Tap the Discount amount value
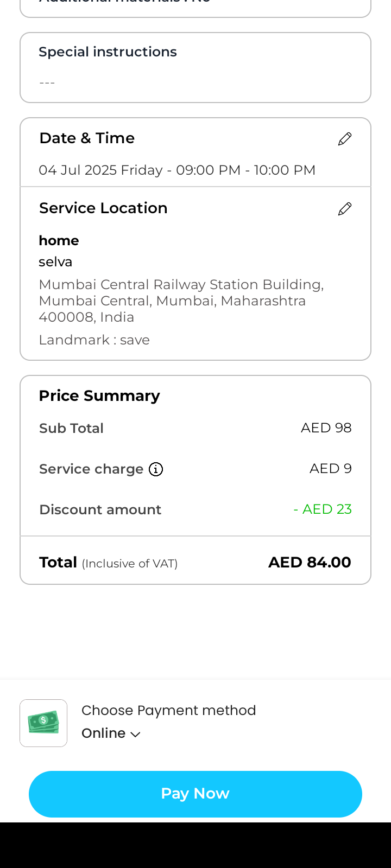 (x=323, y=509)
